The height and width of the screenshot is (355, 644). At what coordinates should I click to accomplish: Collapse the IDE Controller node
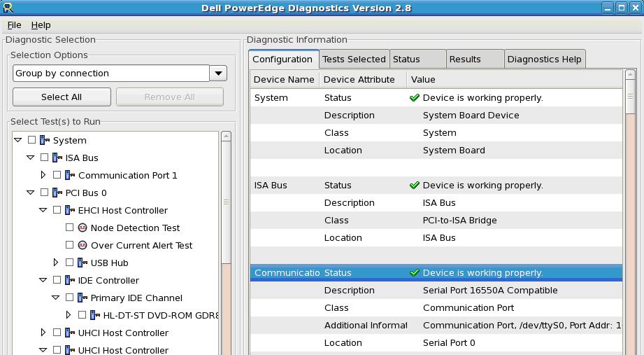pos(43,279)
